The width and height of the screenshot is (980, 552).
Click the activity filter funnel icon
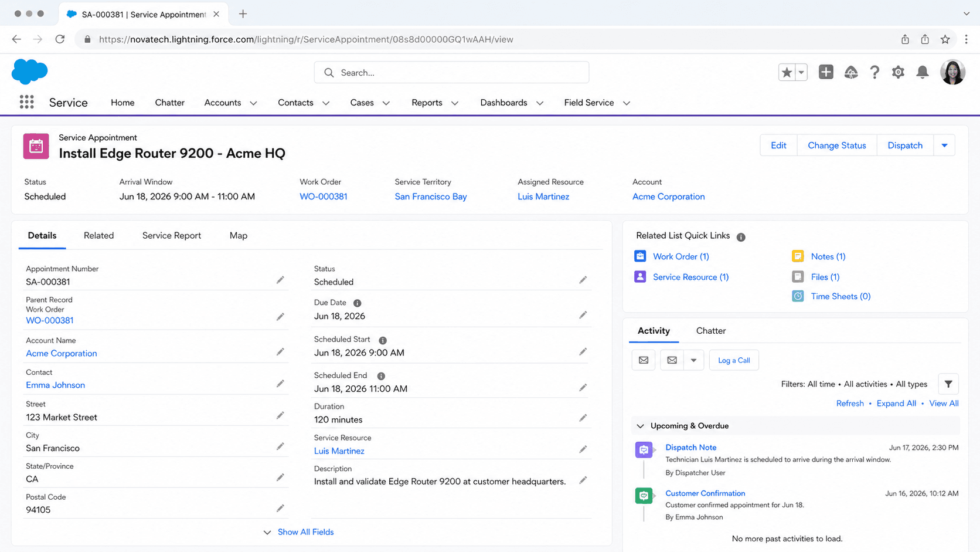pyautogui.click(x=948, y=384)
